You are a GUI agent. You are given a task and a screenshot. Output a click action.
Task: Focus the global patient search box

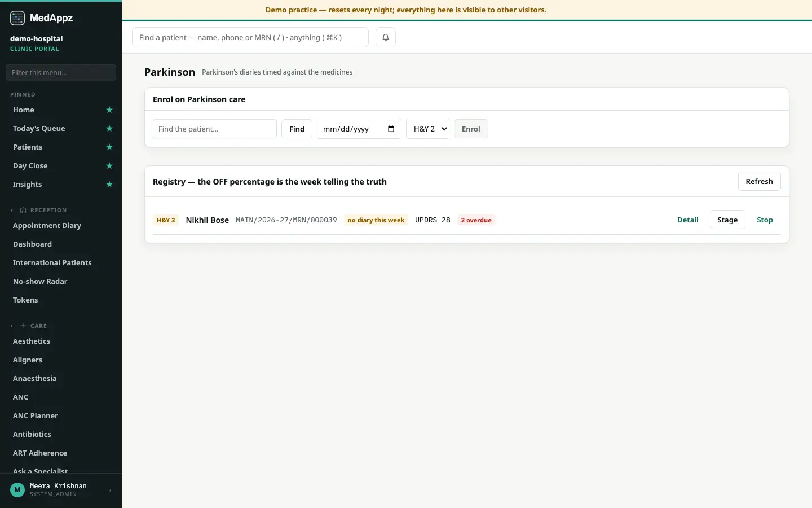tap(250, 37)
